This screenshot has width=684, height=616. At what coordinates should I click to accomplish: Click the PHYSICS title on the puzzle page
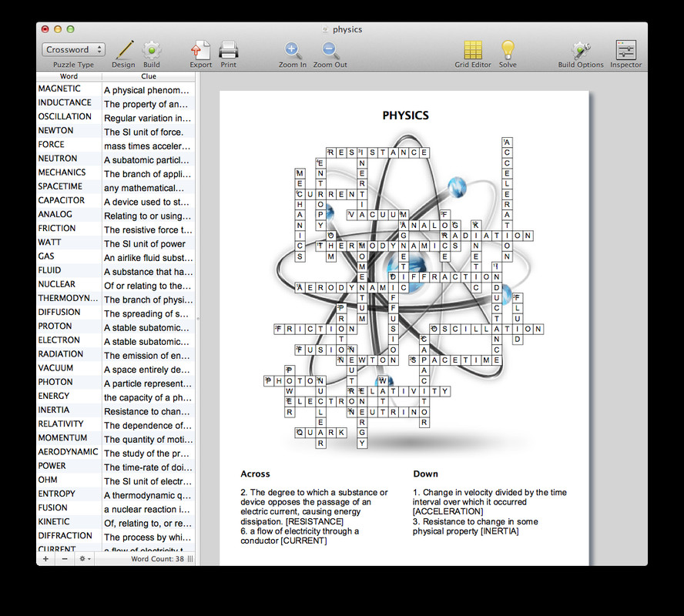tap(406, 115)
